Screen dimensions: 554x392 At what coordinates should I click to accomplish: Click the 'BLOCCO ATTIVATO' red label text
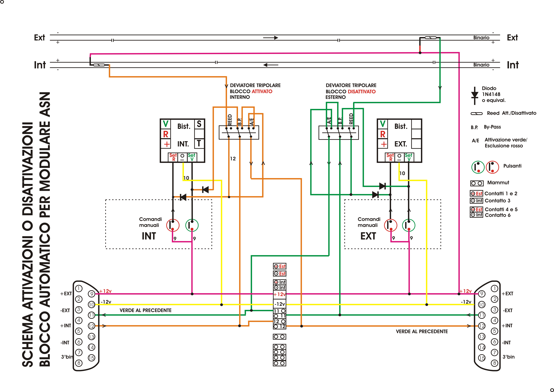pyautogui.click(x=251, y=92)
